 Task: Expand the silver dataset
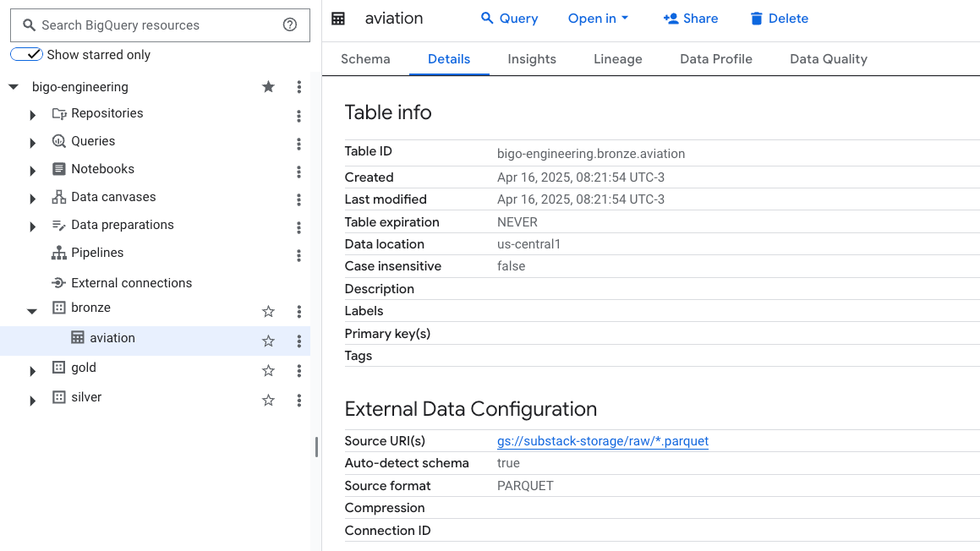pyautogui.click(x=32, y=401)
